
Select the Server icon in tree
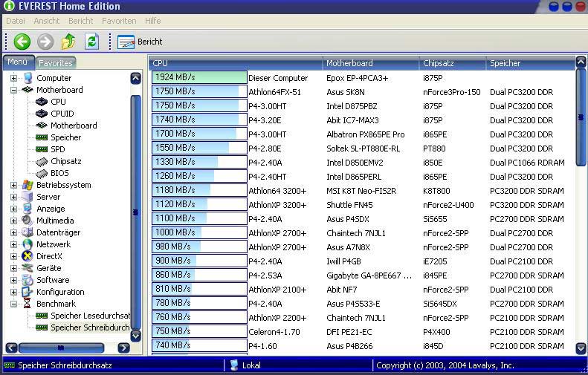pos(28,197)
